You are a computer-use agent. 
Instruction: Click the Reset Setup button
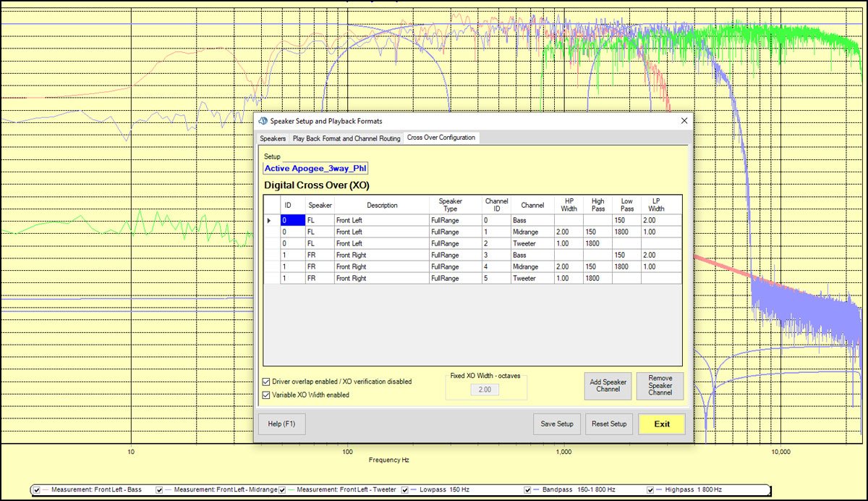(609, 424)
